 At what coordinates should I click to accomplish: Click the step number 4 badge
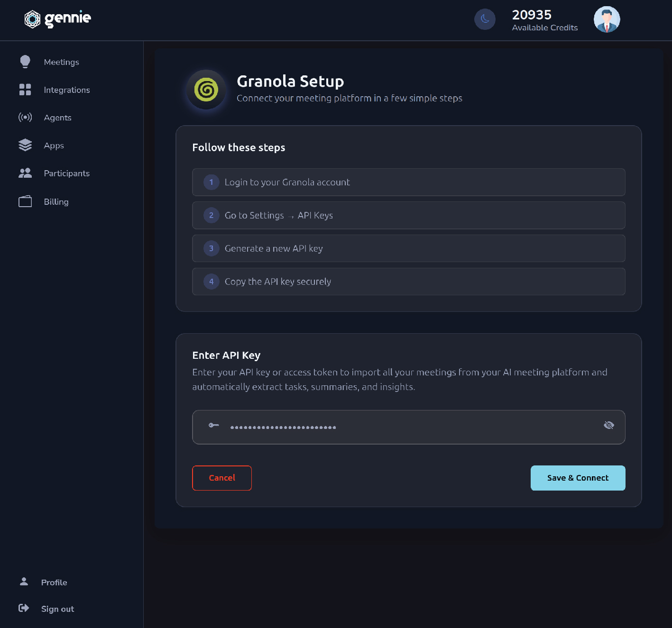tap(212, 282)
